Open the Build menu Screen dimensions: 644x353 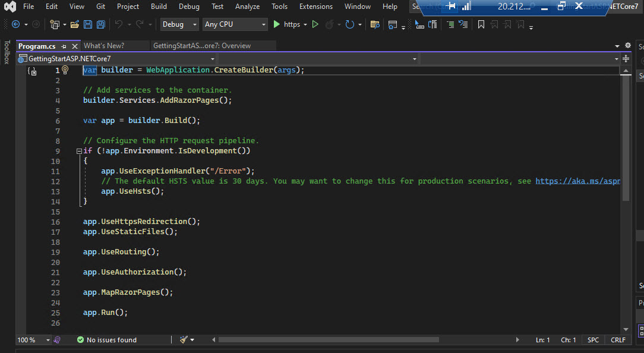tap(159, 7)
